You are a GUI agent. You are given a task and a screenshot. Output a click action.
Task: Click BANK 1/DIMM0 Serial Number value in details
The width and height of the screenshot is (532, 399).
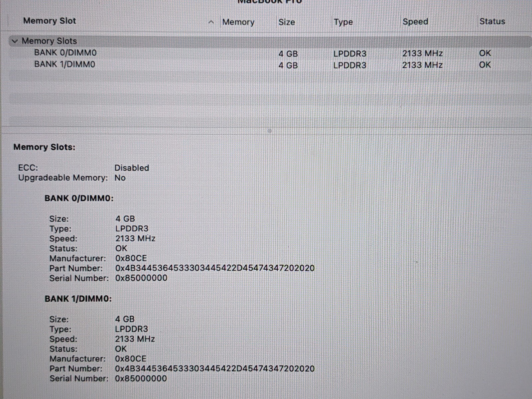(x=141, y=378)
